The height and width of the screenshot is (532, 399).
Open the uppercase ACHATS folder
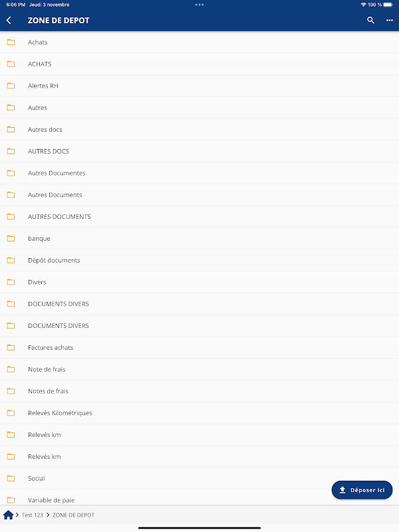[199, 64]
